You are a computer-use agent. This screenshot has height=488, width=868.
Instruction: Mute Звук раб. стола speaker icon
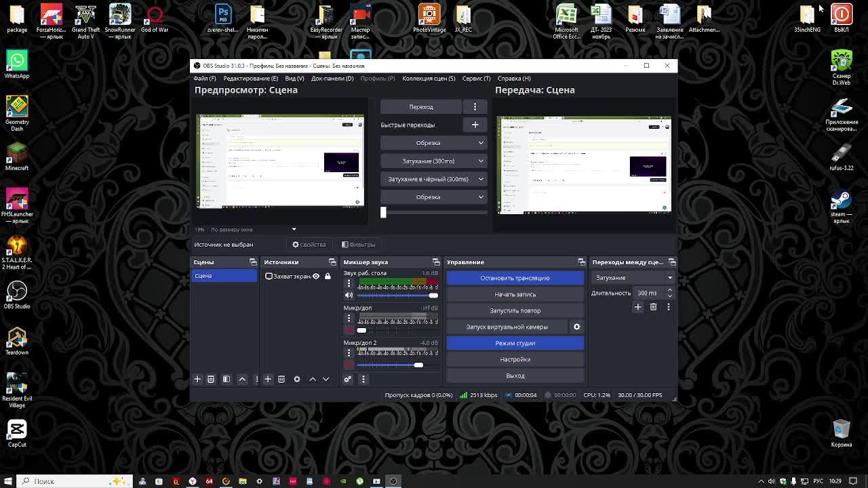tap(349, 296)
